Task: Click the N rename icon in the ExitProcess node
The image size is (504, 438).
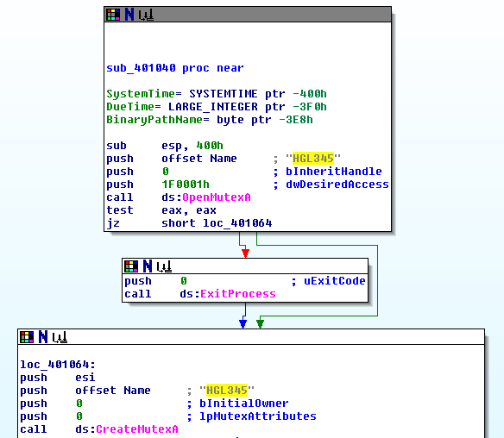Action: point(148,266)
